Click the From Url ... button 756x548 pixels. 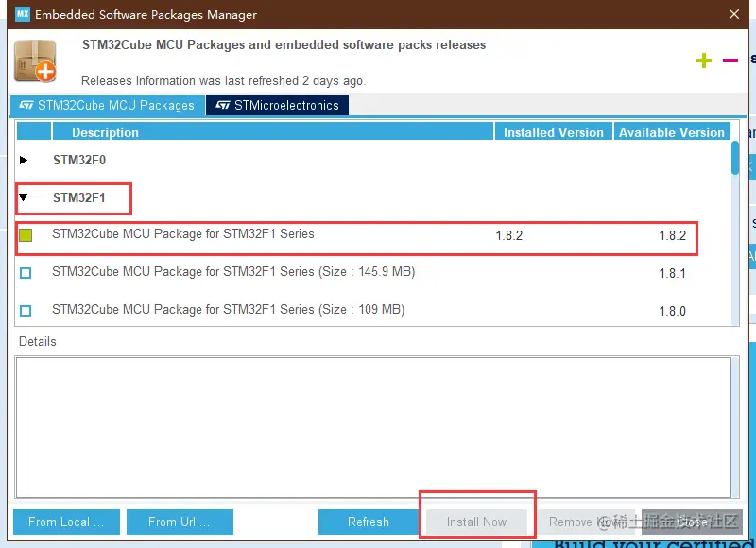[x=180, y=522]
